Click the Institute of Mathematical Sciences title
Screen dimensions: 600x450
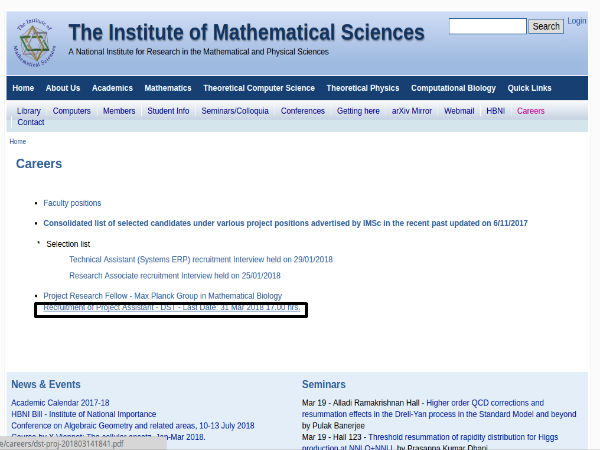(x=246, y=33)
